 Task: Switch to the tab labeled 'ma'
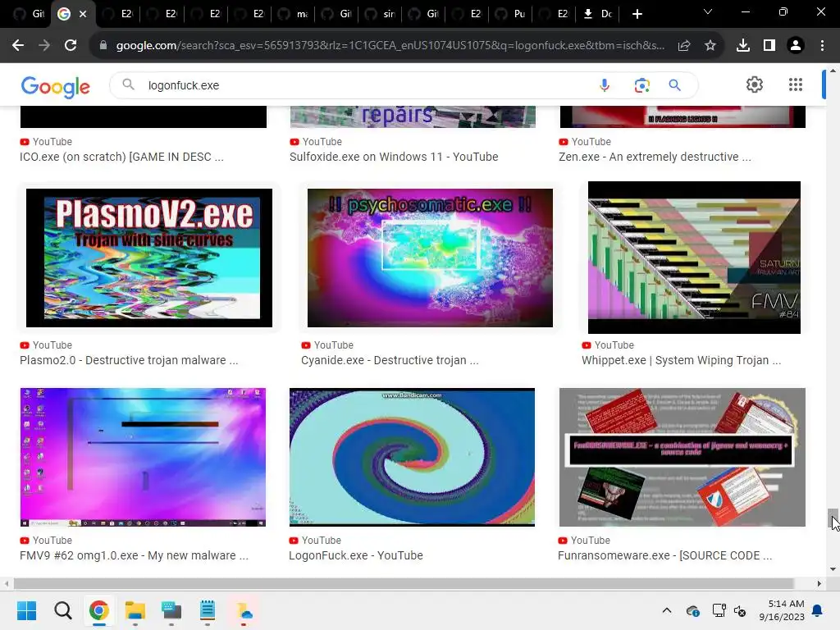[294, 14]
